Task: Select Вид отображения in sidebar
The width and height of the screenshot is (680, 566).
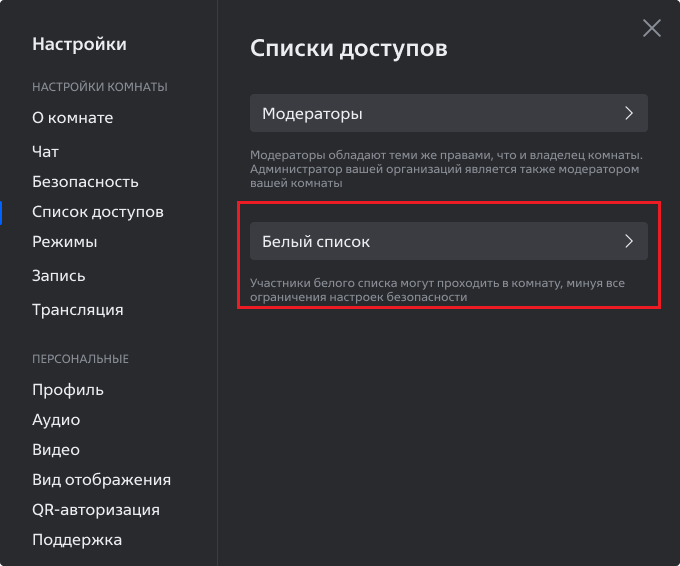Action: point(101,479)
